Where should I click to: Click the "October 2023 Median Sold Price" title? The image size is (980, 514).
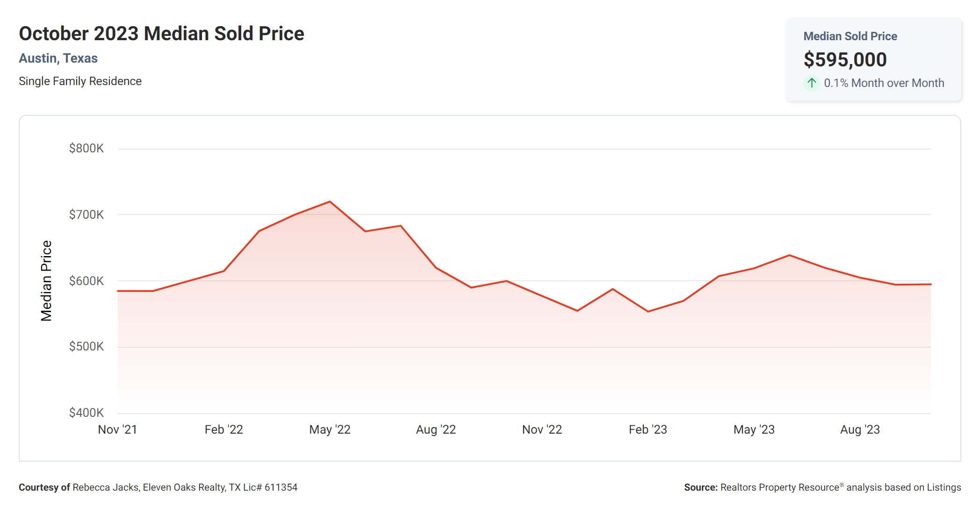point(161,34)
